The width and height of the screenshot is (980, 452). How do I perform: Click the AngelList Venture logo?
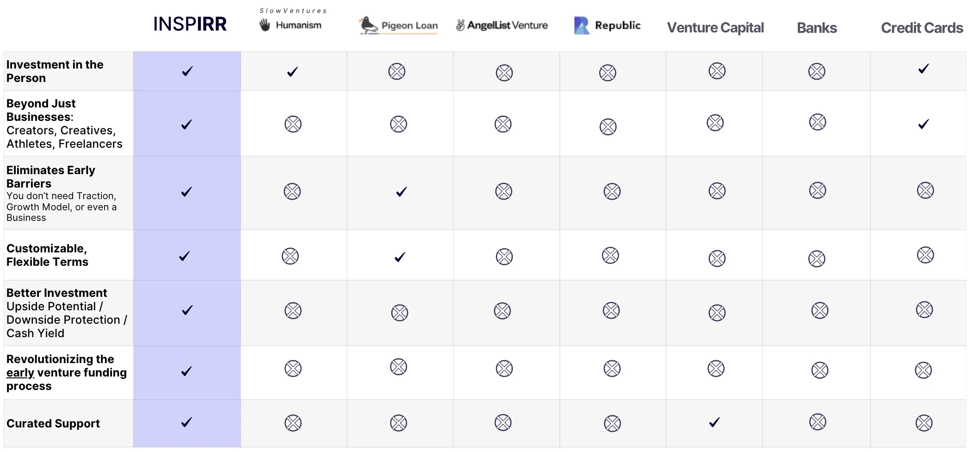point(502,25)
